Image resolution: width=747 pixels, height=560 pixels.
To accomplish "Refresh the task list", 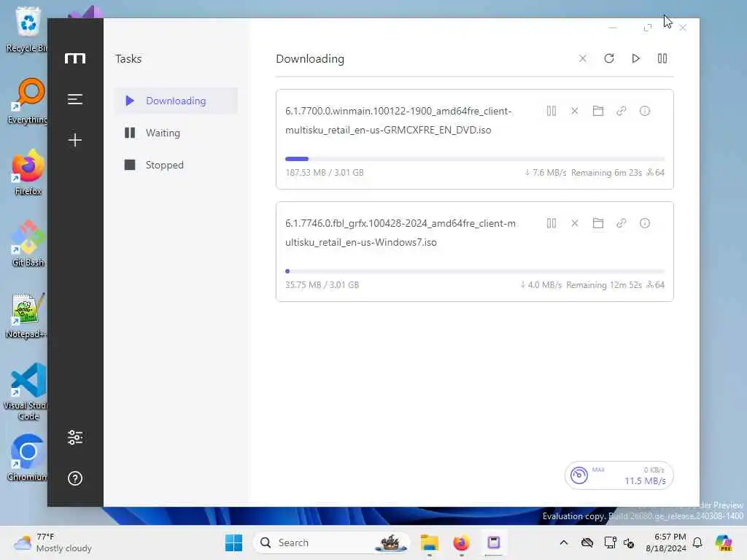I will click(609, 58).
